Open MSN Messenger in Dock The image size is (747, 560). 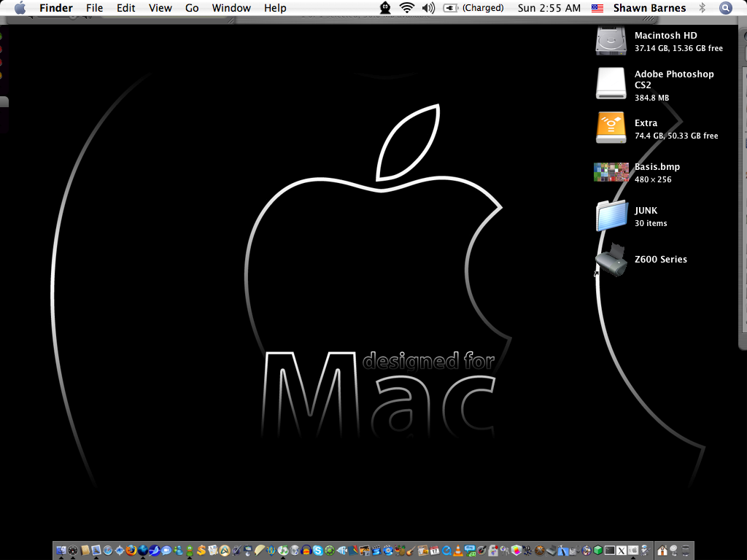[178, 551]
